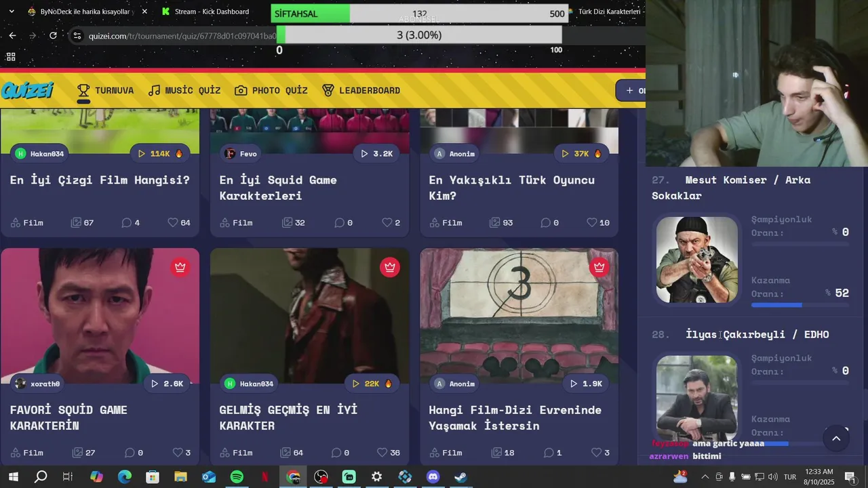Image resolution: width=868 pixels, height=488 pixels.
Task: Open author profile Fevo
Action: click(x=241, y=154)
